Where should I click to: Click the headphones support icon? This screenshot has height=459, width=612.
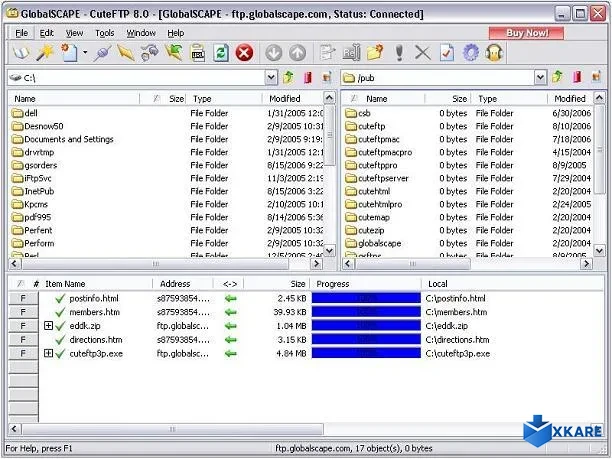[x=494, y=53]
